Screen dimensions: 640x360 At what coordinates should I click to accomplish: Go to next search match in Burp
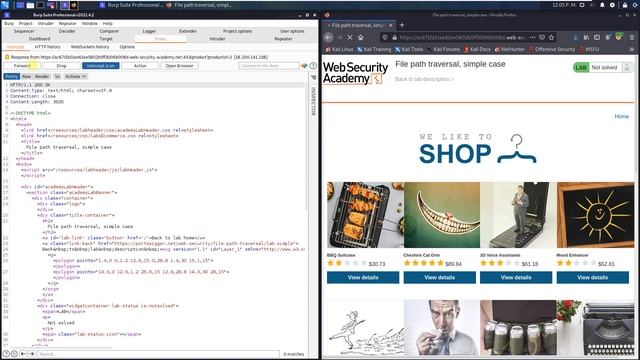tap(31, 354)
